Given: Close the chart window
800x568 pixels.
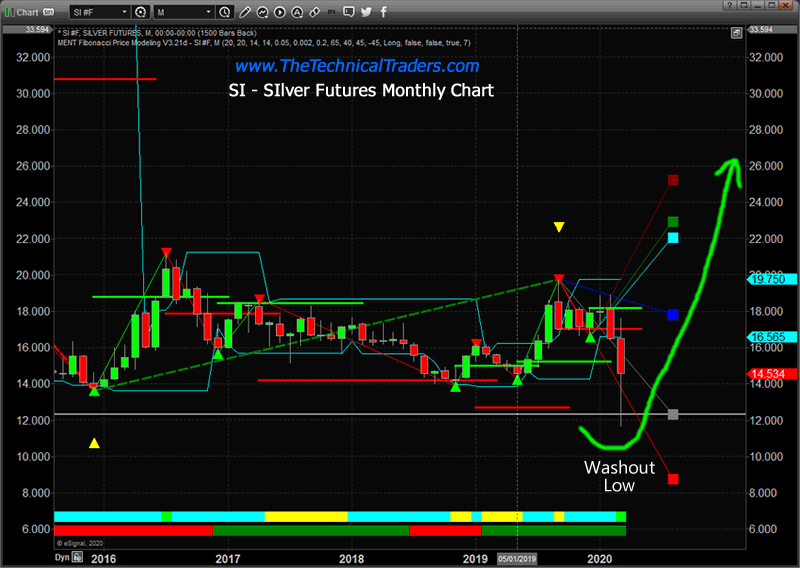Looking at the screenshot, I should tap(786, 5).
